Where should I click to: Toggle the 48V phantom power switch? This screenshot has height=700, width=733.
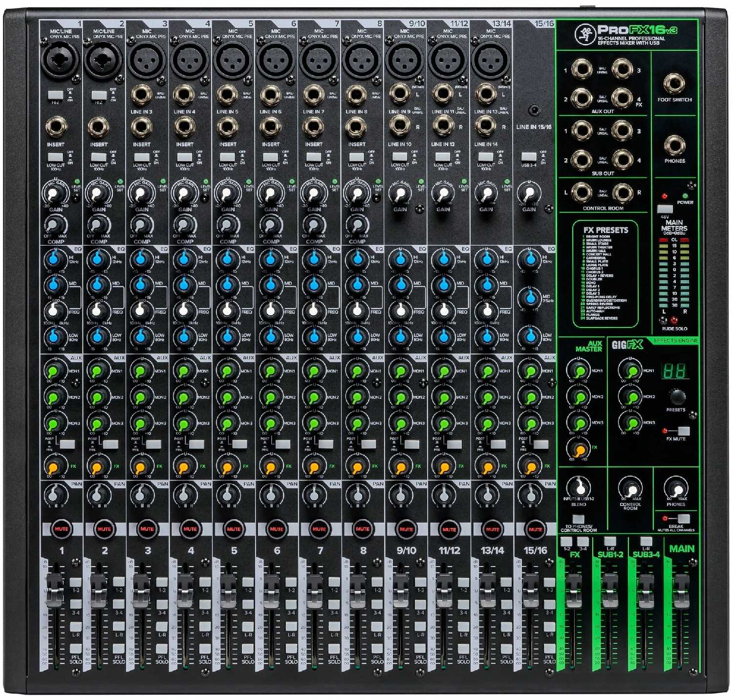[665, 209]
